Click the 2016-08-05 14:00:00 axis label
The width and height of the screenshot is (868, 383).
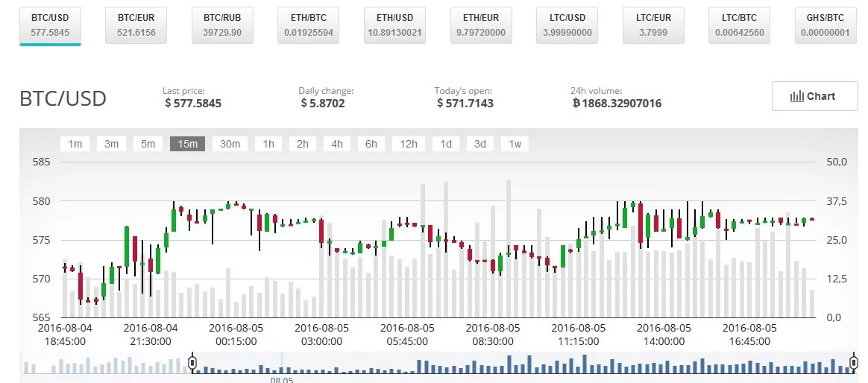pos(664,335)
